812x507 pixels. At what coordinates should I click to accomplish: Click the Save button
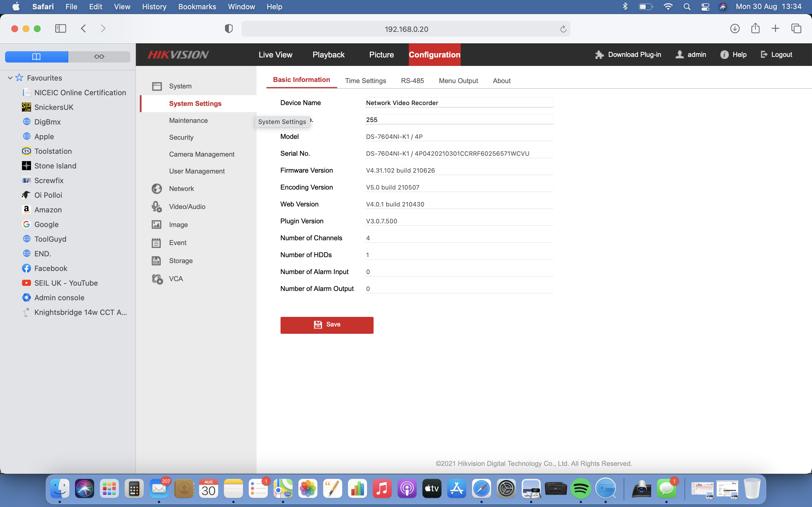point(326,324)
